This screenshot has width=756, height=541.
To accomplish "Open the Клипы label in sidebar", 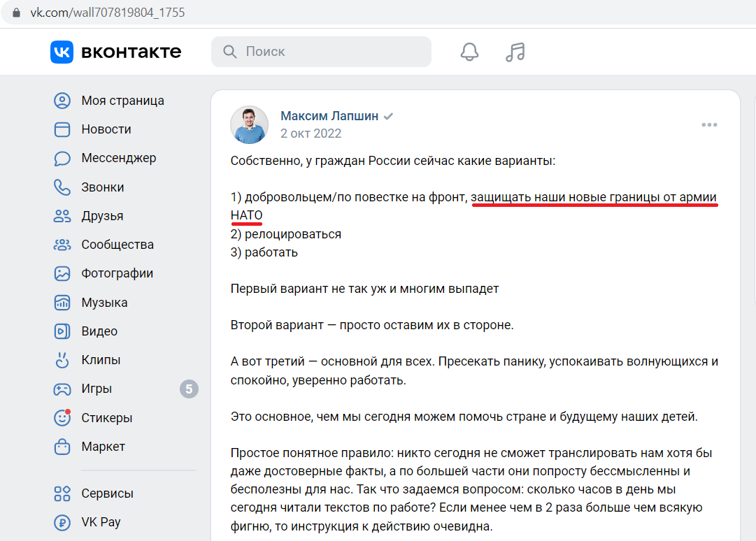I will (101, 360).
